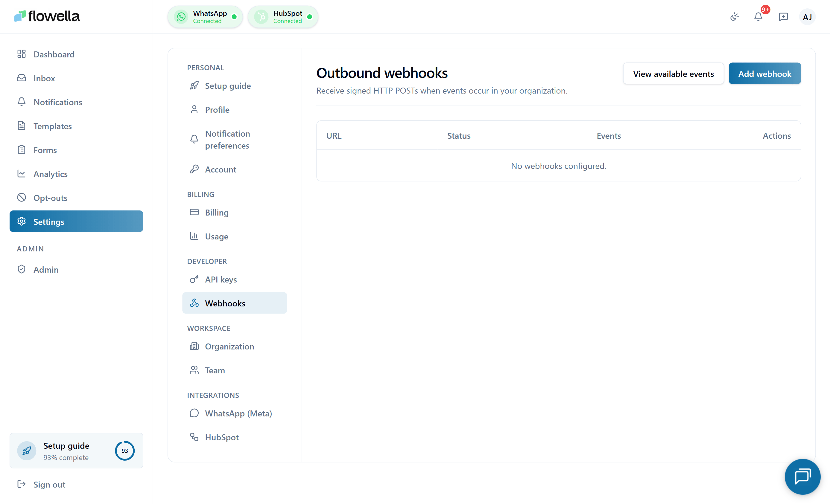830x504 pixels.
Task: Select HubSpot integration settings label
Action: [x=222, y=437]
